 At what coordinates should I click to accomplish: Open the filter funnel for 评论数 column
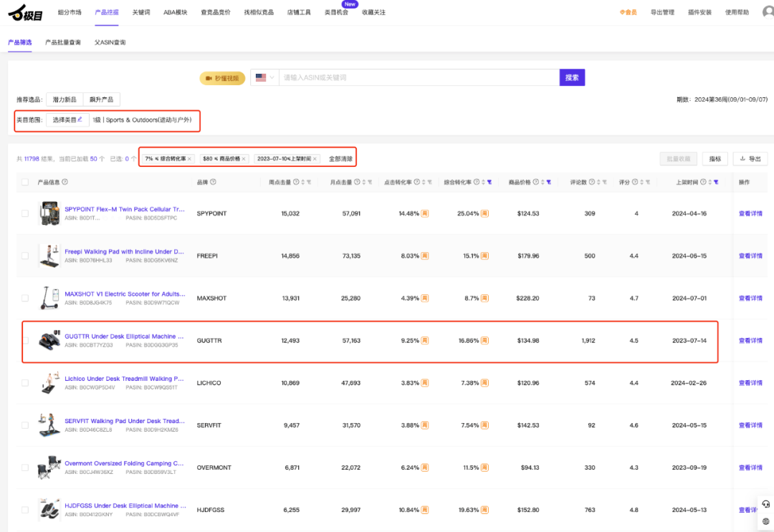coord(605,182)
